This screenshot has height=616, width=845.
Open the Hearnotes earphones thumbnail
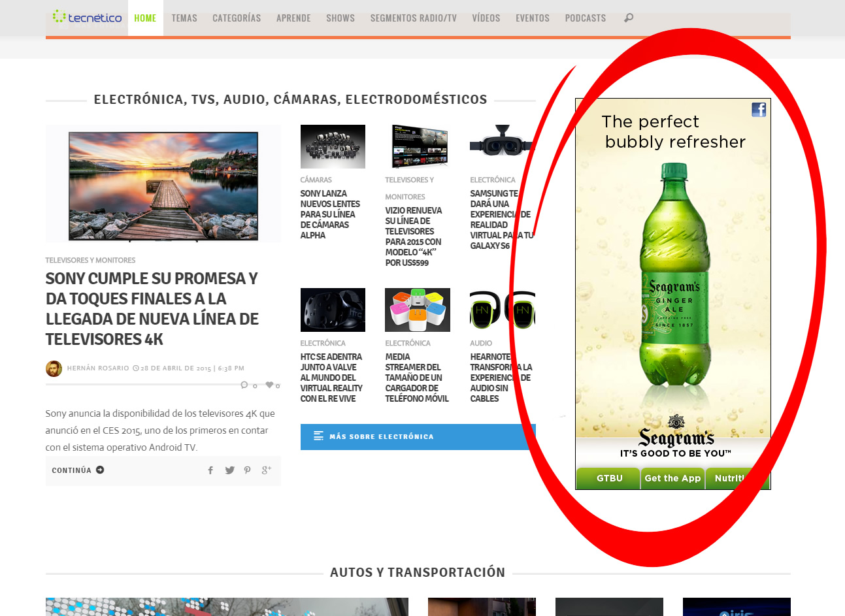tap(503, 310)
